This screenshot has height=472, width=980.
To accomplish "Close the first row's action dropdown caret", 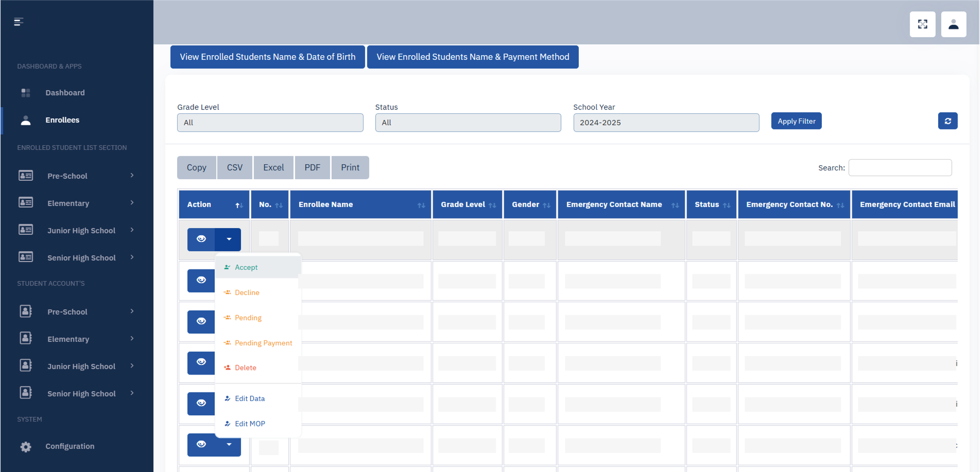I will tap(229, 239).
